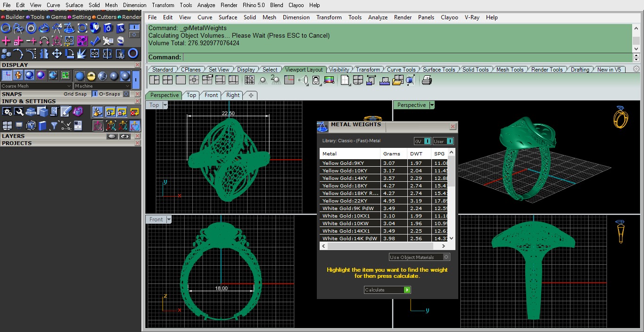Click the color bars background icon
Image resolution: width=644 pixels, height=332 pixels.
click(329, 80)
